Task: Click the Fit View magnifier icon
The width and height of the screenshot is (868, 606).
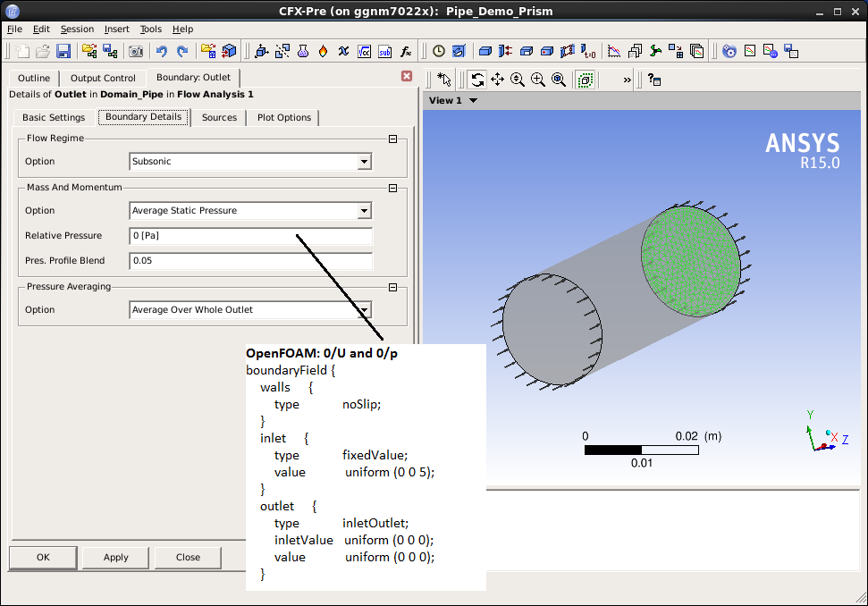Action: point(559,80)
